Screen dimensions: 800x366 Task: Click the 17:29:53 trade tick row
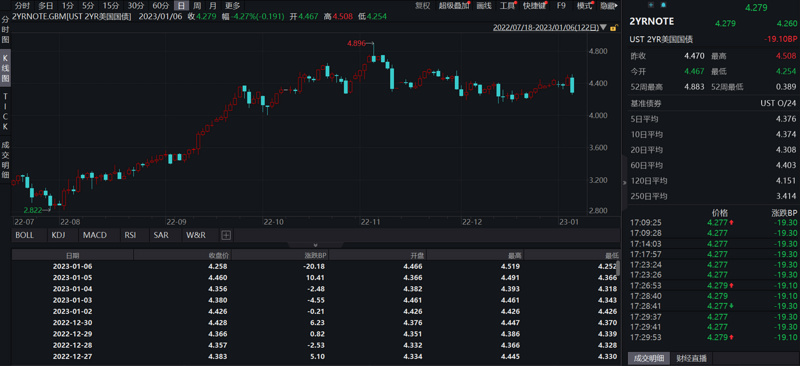tap(714, 337)
